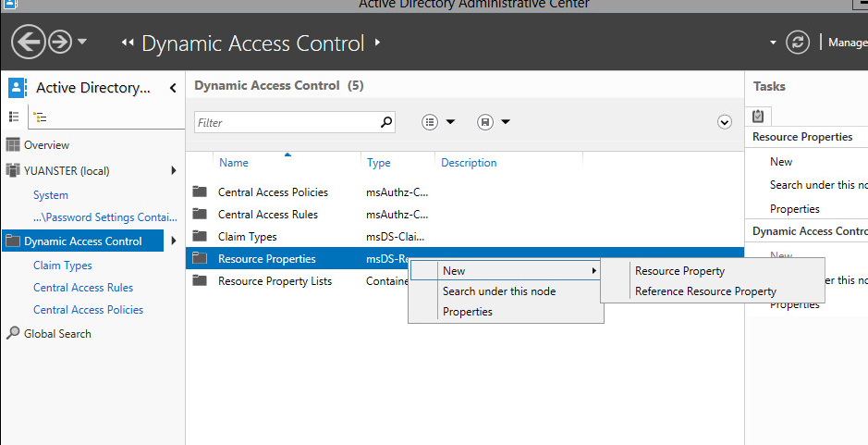Click the save query disk icon

pos(485,122)
